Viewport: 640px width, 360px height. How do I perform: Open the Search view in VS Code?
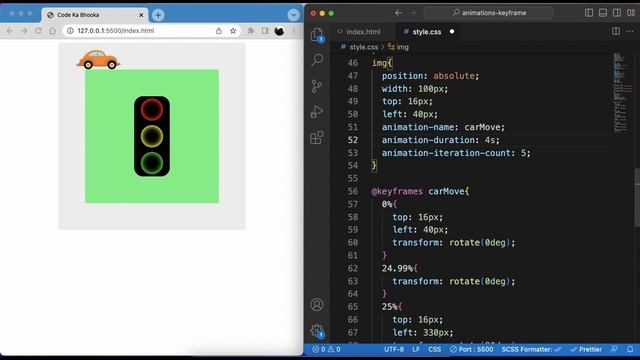[317, 60]
